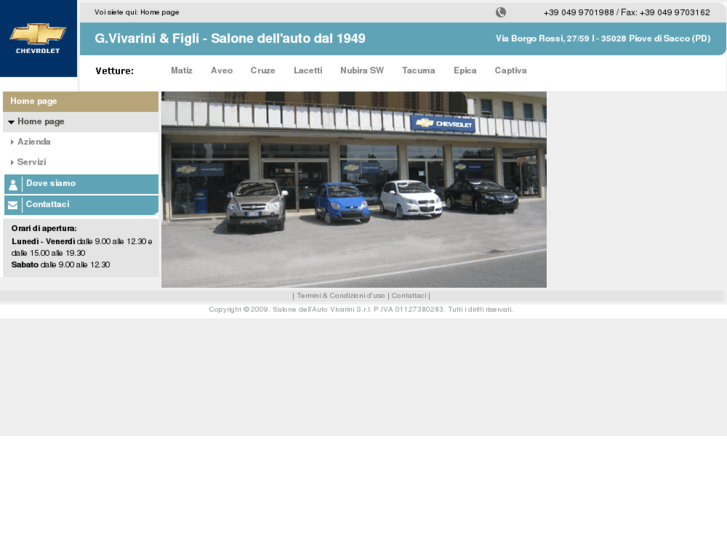
Task: Click the Chevrolet logo
Action: coord(38,38)
